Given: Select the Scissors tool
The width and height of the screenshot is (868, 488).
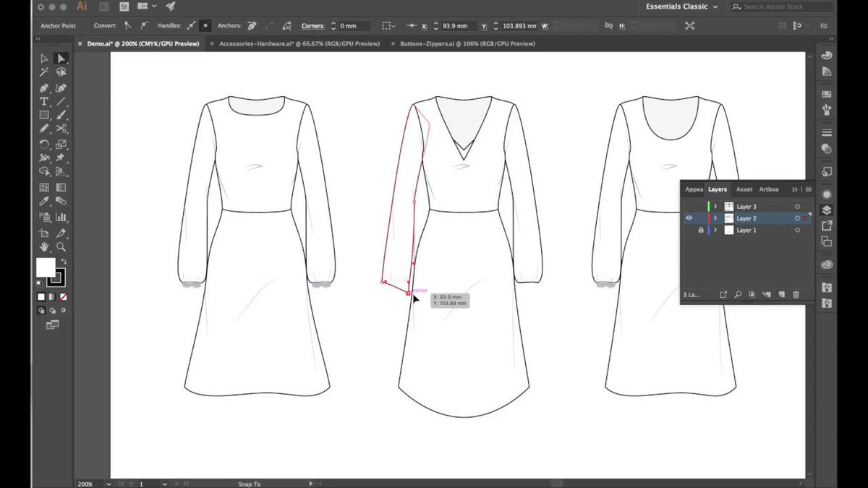Looking at the screenshot, I should point(61,129).
